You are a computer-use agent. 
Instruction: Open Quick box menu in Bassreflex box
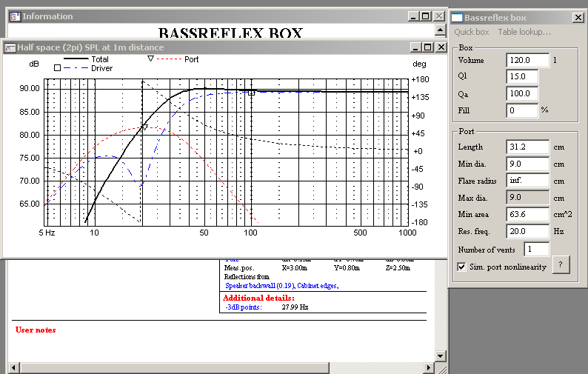point(472,32)
